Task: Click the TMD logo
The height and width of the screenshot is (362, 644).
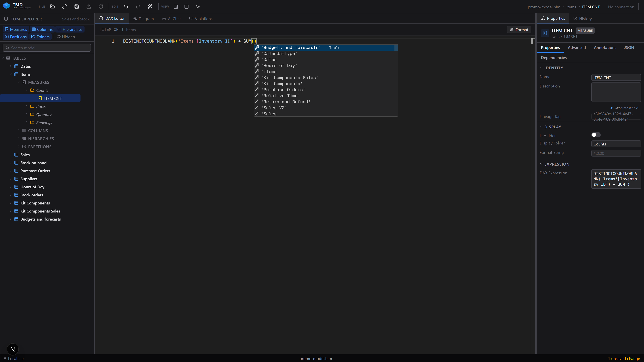Action: tap(17, 6)
